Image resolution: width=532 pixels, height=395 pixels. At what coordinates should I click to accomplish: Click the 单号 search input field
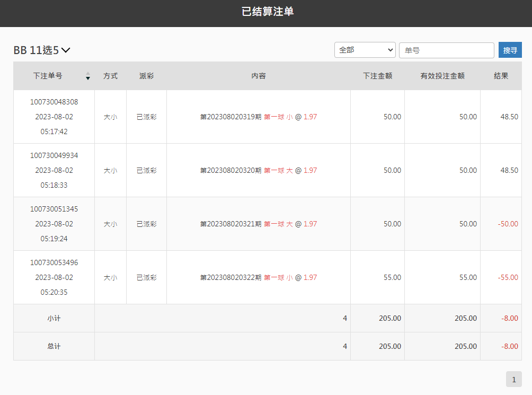tap(446, 50)
